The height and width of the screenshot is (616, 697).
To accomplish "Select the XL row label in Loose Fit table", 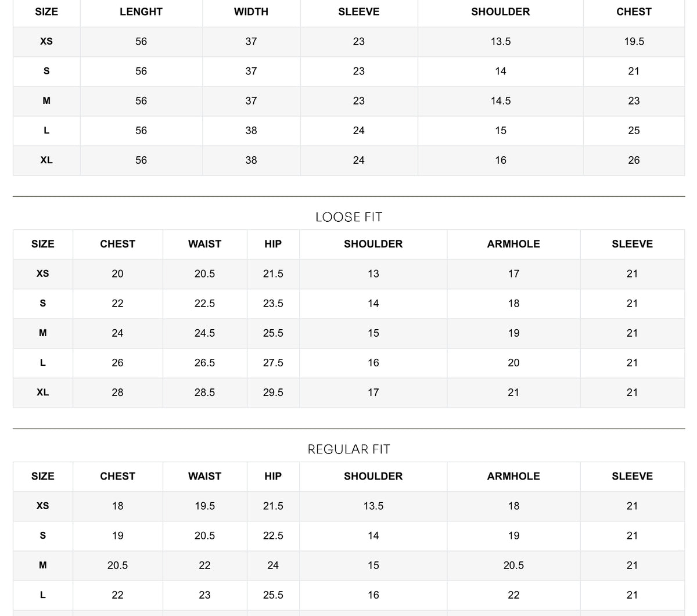I will tap(42, 392).
